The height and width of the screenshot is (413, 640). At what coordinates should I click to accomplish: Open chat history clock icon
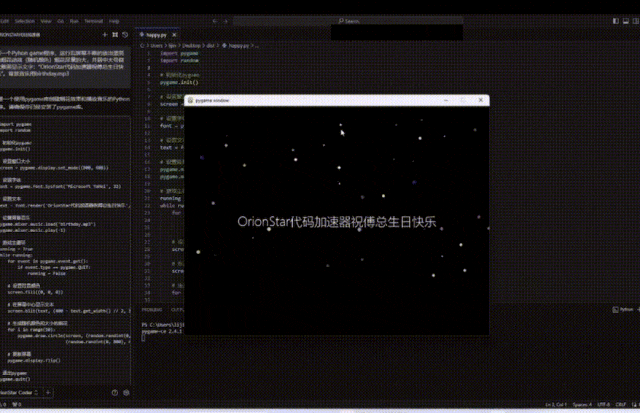pyautogui.click(x=125, y=35)
